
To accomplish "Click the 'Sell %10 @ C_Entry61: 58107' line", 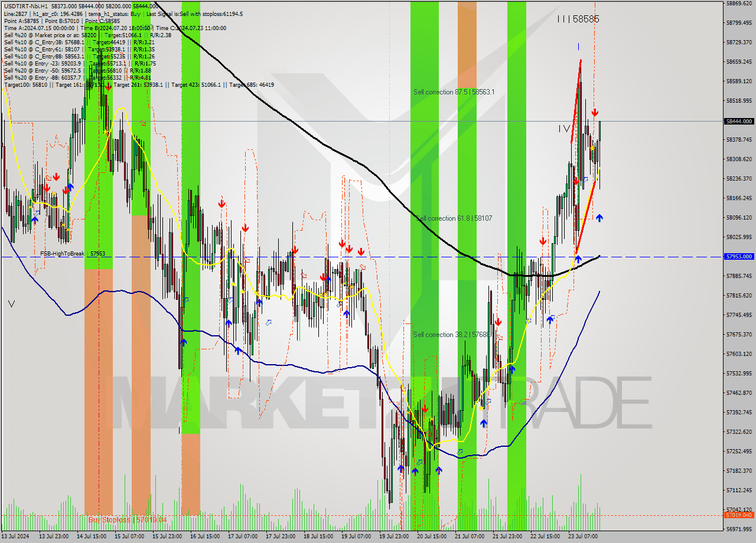I will [x=79, y=49].
